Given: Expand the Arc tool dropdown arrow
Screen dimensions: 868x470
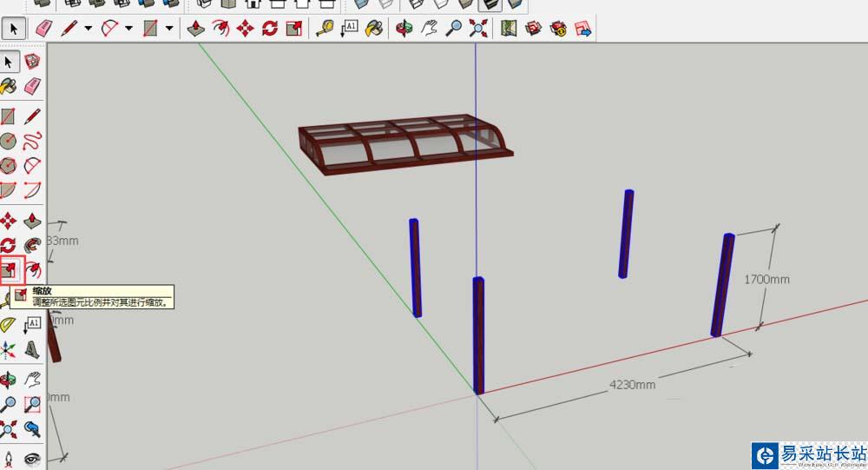Looking at the screenshot, I should [x=128, y=29].
